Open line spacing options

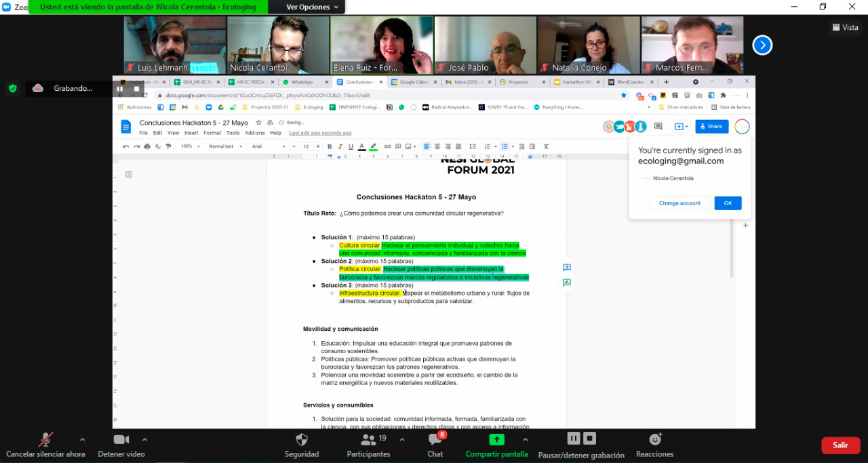click(x=473, y=146)
